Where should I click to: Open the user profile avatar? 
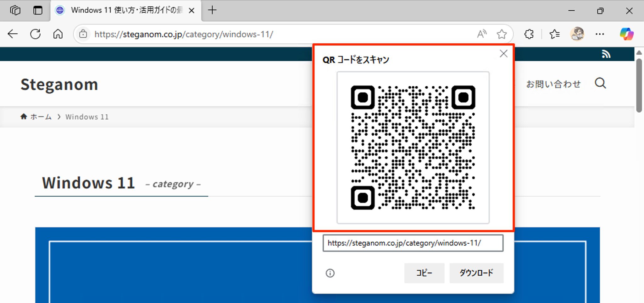coord(577,34)
